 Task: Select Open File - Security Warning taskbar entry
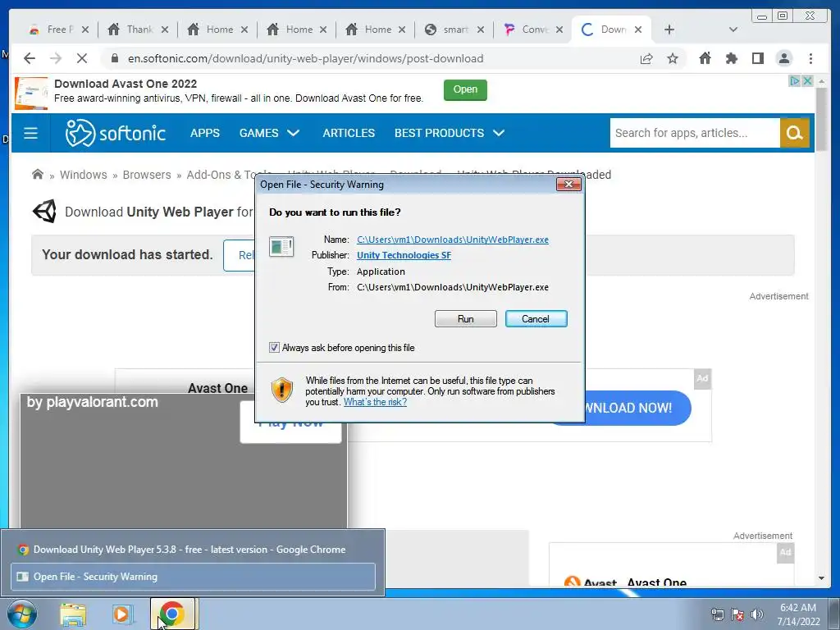[x=193, y=577]
